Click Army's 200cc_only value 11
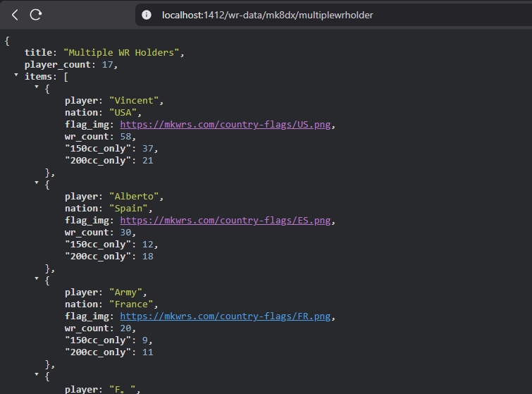Image resolution: width=532 pixels, height=394 pixels. tap(147, 352)
